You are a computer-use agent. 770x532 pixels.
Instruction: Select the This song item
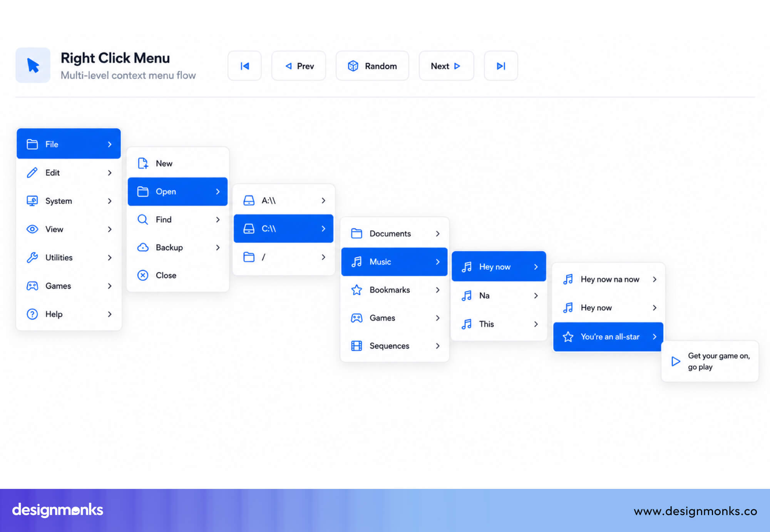pos(499,324)
